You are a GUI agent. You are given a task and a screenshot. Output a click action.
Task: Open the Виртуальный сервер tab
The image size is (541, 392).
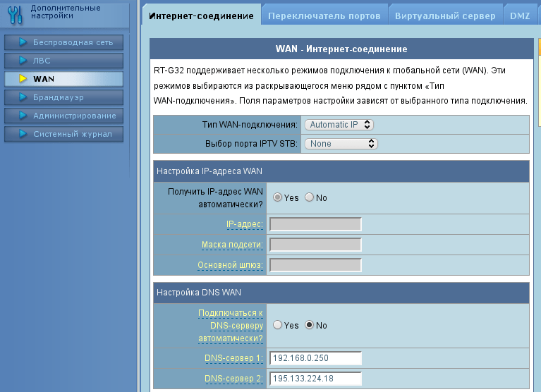[445, 16]
